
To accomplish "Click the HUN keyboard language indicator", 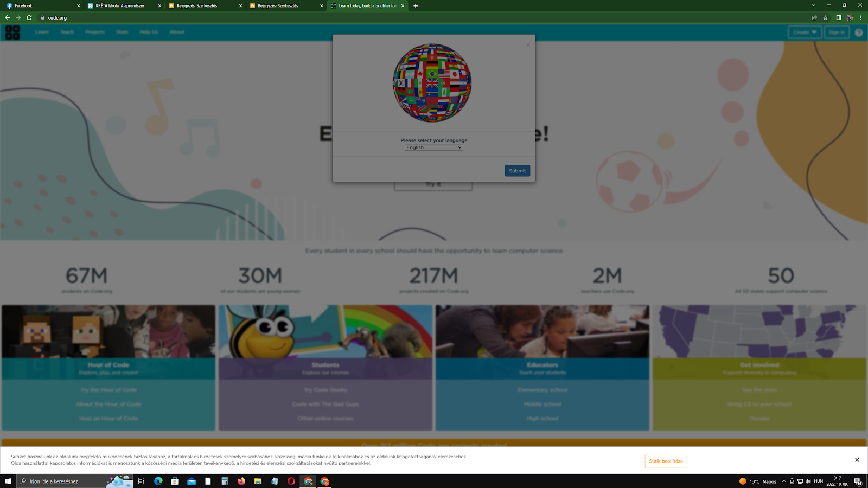I will pos(819,481).
